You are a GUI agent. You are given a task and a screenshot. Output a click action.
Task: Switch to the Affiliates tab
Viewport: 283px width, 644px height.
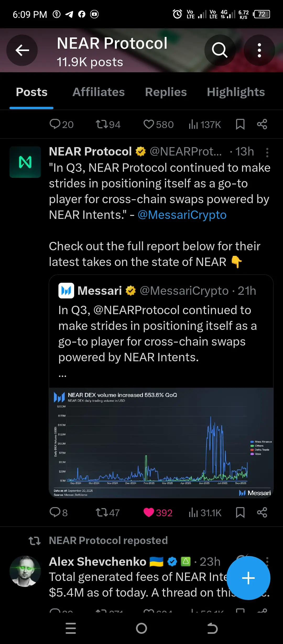click(99, 92)
